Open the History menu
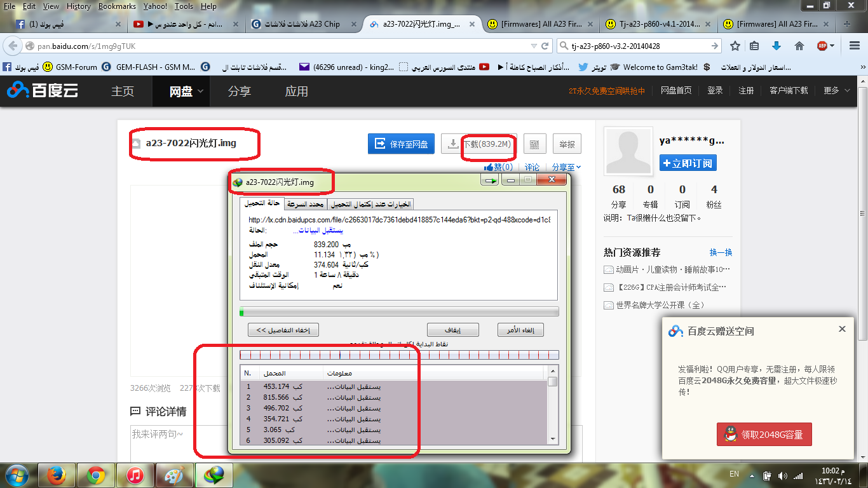The width and height of the screenshot is (868, 488). pos(78,6)
